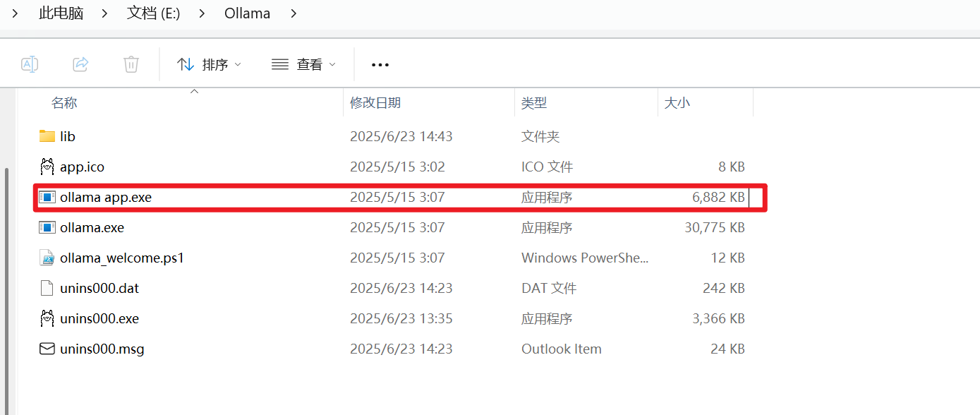Click the 文件夹 type cell
Image resolution: width=980 pixels, height=415 pixels.
pyautogui.click(x=540, y=136)
